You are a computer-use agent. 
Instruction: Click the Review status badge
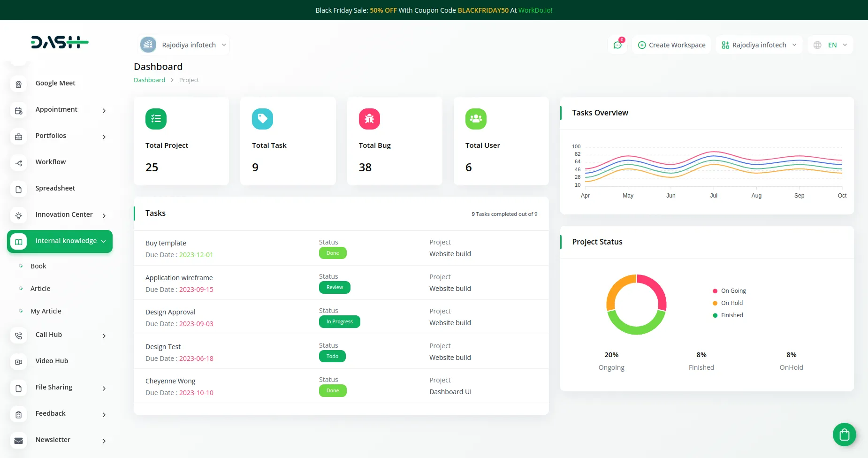tap(335, 287)
